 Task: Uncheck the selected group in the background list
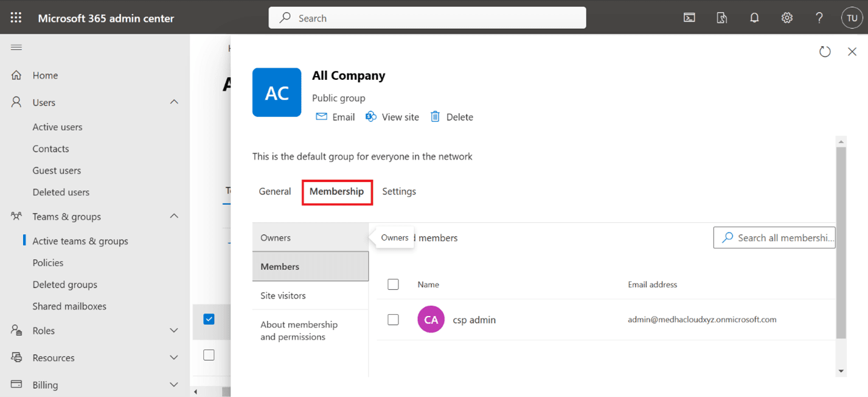[209, 319]
